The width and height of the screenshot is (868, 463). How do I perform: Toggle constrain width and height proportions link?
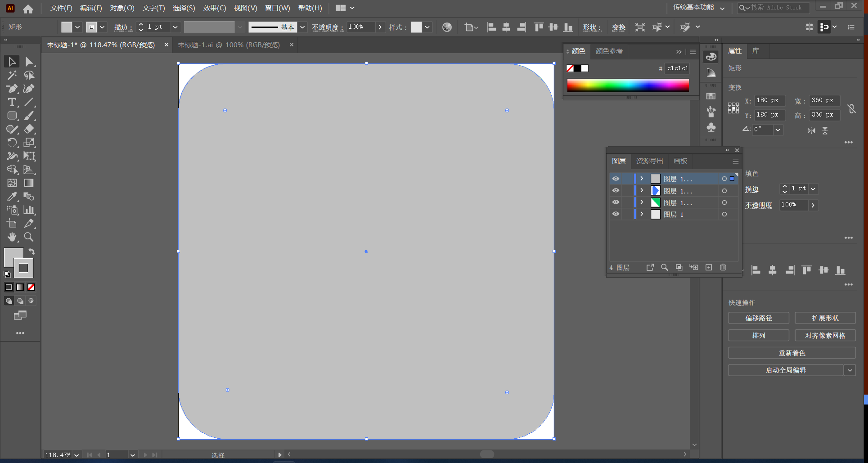pos(851,108)
